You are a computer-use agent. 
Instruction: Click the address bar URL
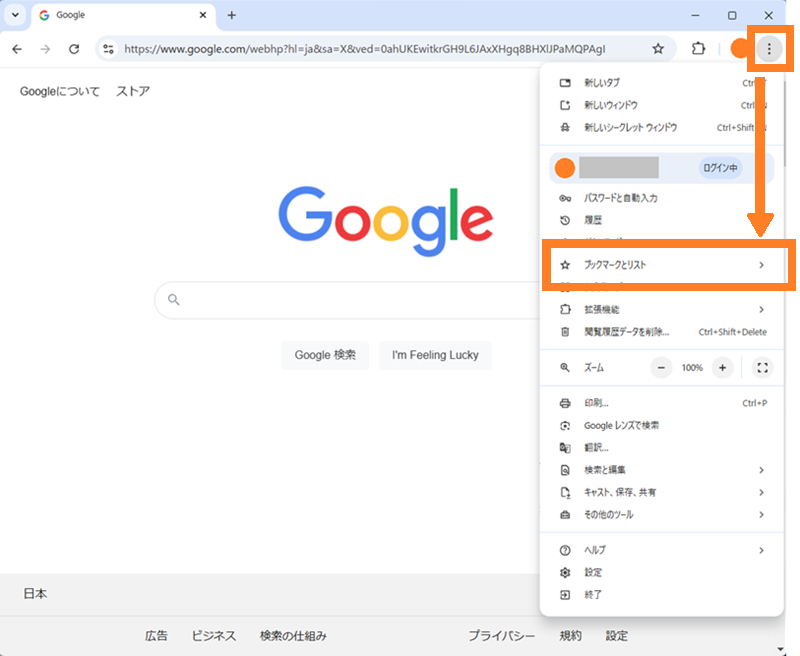pyautogui.click(x=365, y=49)
